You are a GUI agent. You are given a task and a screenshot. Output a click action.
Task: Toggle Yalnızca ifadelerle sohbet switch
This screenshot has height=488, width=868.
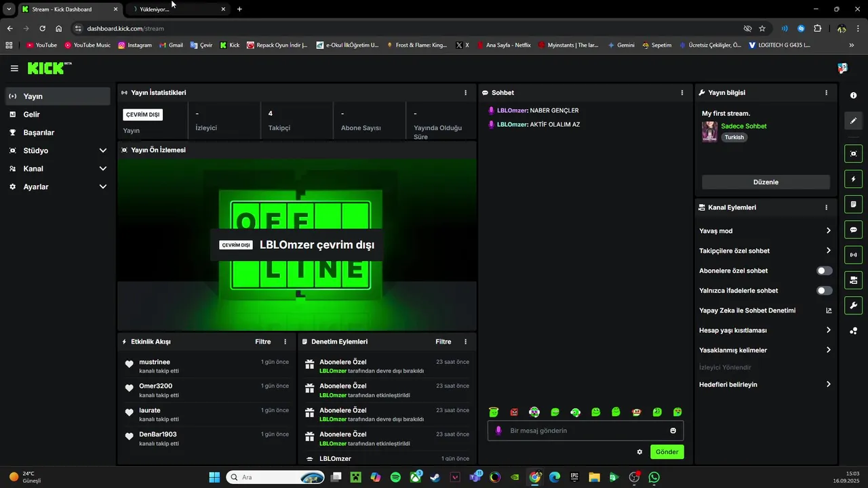pyautogui.click(x=824, y=291)
